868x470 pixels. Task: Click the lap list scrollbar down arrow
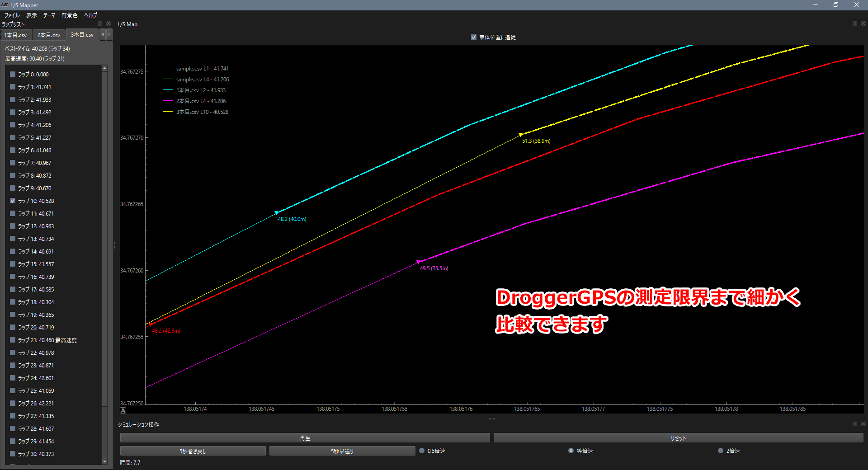[x=104, y=461]
